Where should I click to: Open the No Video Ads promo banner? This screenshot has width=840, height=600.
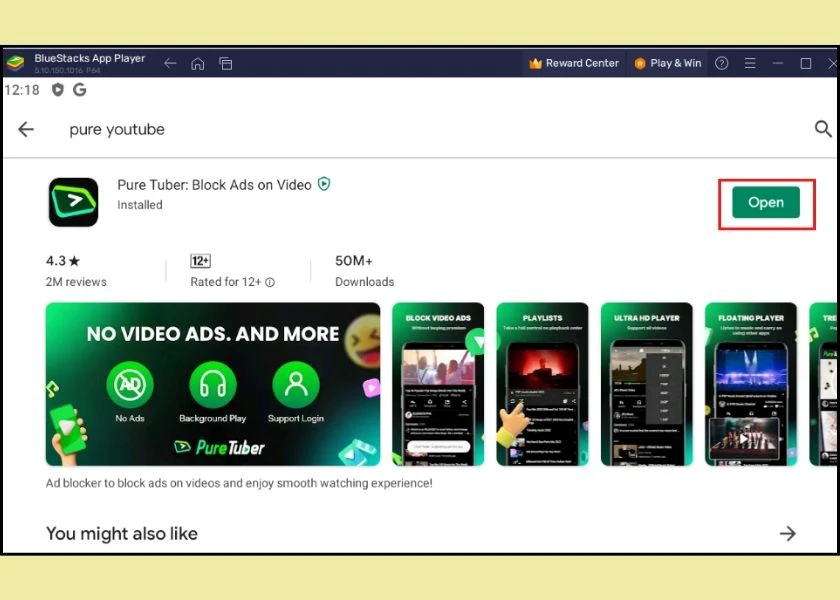coord(213,384)
